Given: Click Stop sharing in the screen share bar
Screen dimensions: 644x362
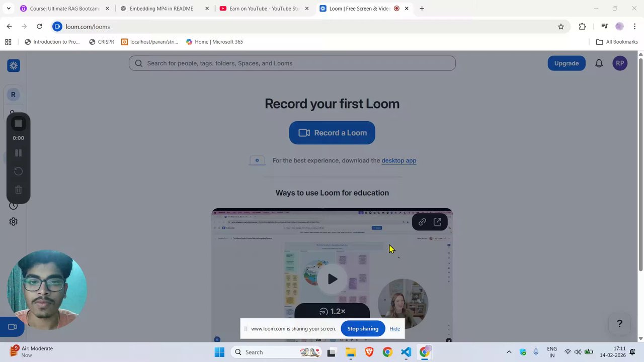Looking at the screenshot, I should click(x=363, y=329).
